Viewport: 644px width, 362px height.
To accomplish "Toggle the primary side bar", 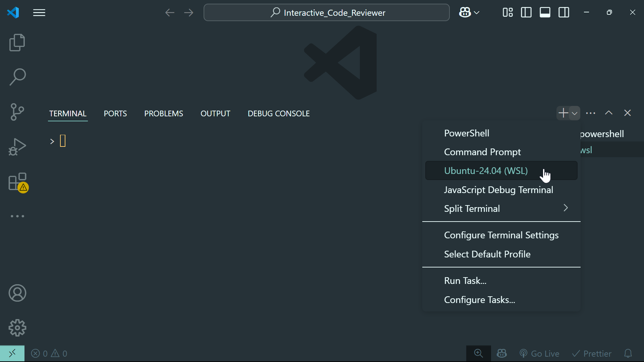I will click(526, 13).
